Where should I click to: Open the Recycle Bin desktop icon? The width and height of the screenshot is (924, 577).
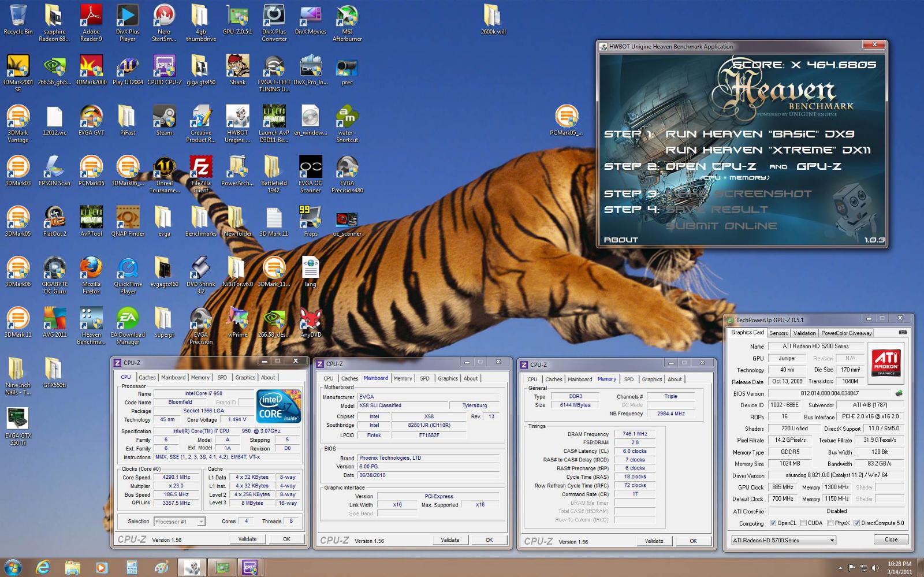pos(18,20)
